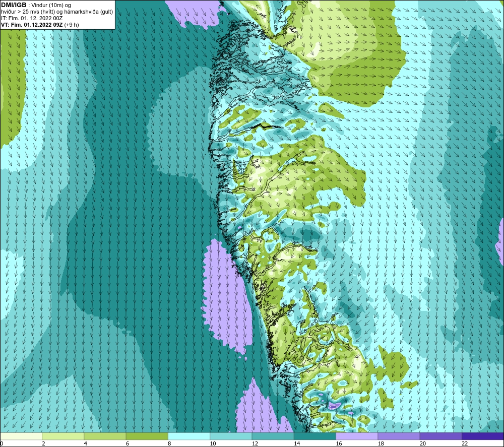The width and height of the screenshot is (504, 447).
Task: Click the scale label "14"
Action: click(297, 443)
